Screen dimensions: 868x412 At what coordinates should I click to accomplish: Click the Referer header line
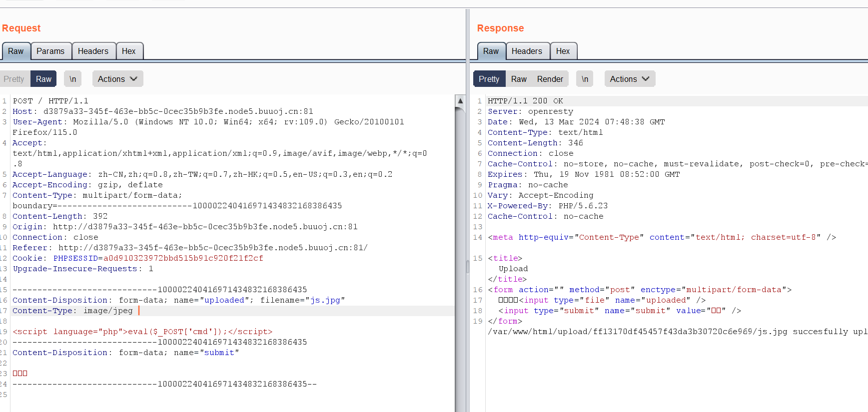(x=190, y=248)
